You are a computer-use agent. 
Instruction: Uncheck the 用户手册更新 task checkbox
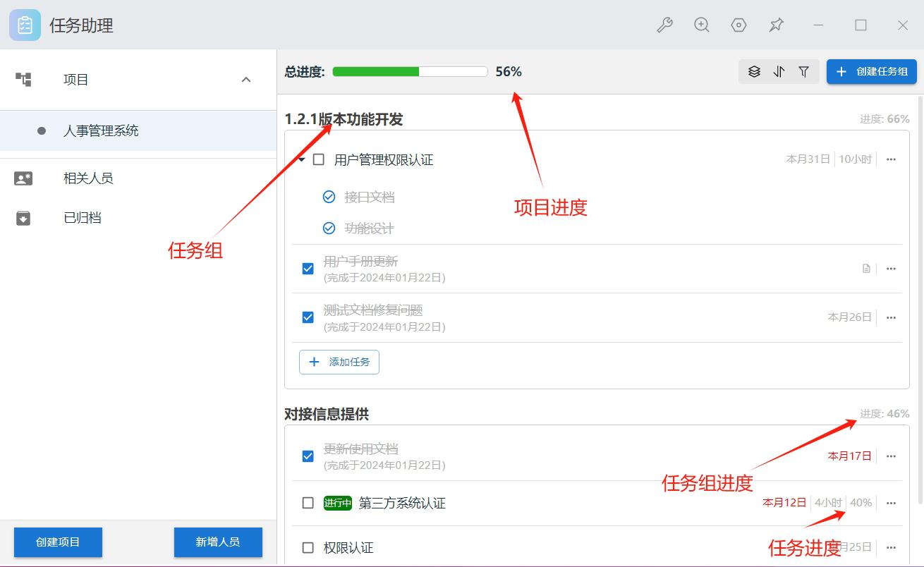click(308, 269)
